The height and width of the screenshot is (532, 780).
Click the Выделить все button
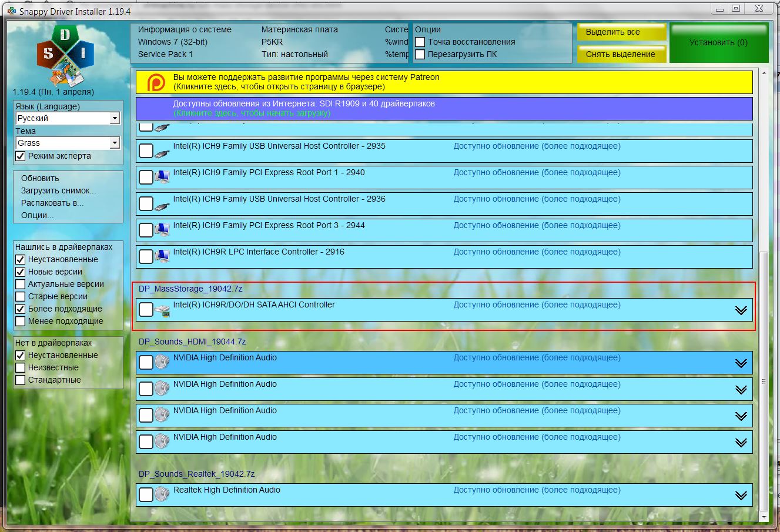pyautogui.click(x=621, y=32)
